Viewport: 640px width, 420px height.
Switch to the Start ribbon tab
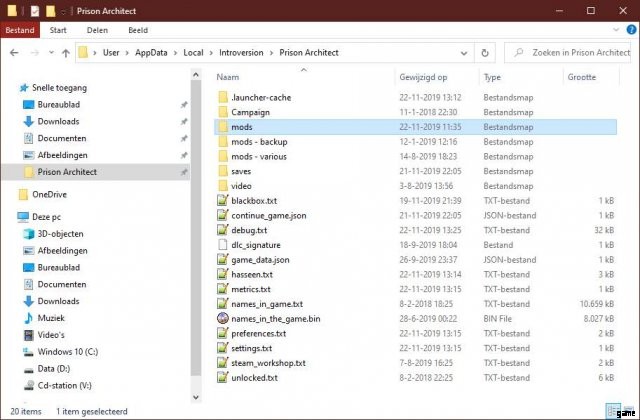58,30
